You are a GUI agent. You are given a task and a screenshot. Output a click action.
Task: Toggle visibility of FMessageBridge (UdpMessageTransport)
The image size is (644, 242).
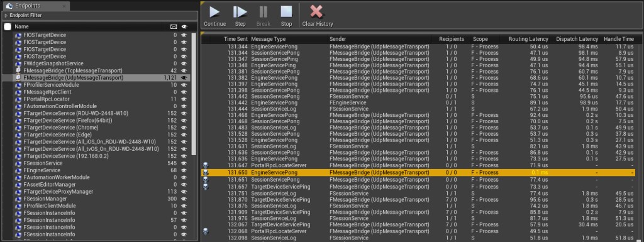tap(184, 77)
